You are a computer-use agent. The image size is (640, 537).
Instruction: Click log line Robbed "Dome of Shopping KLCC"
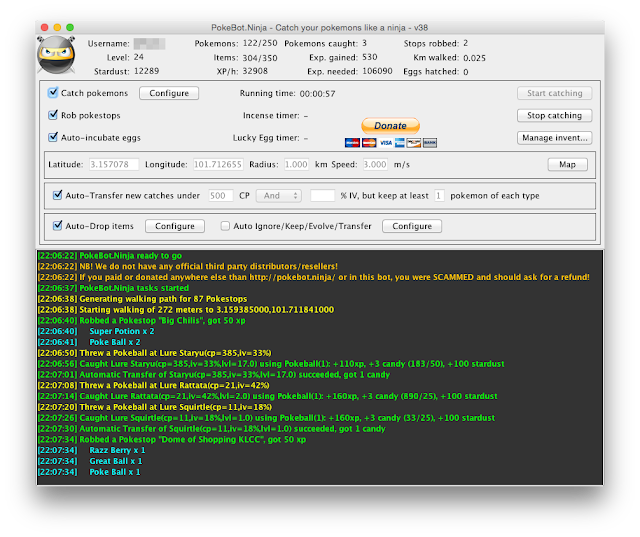[x=172, y=439]
